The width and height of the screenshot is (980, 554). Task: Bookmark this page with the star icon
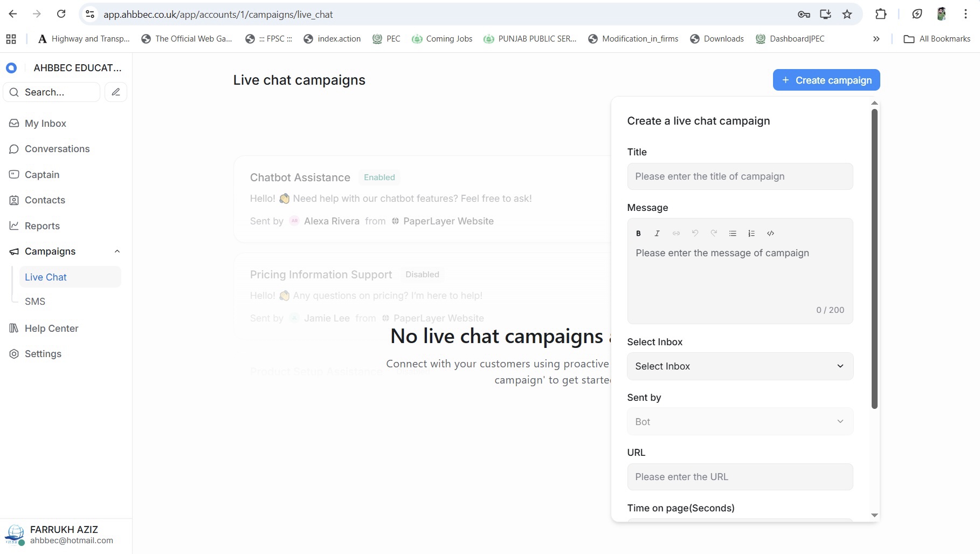(x=847, y=15)
